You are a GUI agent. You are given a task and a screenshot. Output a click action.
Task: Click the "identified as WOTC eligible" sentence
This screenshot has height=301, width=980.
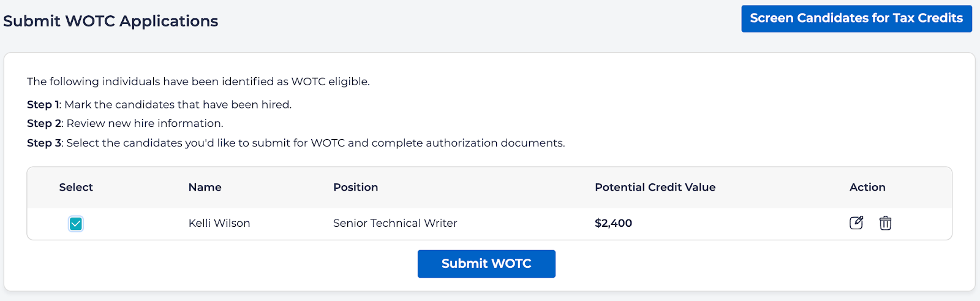[198, 82]
